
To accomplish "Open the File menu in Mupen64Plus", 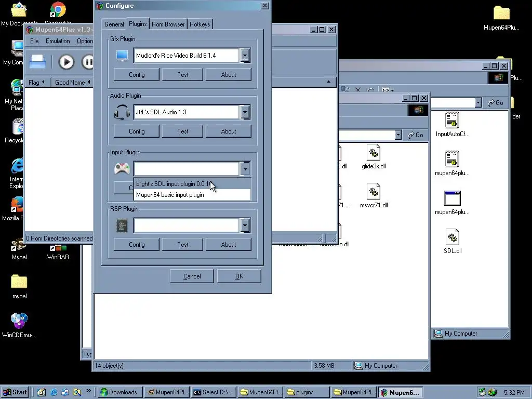I will point(34,41).
